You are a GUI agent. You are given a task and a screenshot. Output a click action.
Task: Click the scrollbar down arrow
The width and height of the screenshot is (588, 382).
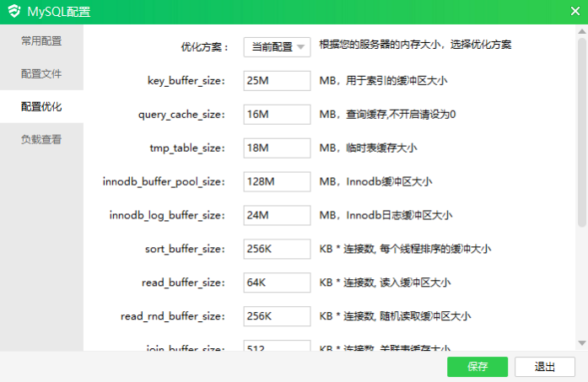[x=582, y=343]
